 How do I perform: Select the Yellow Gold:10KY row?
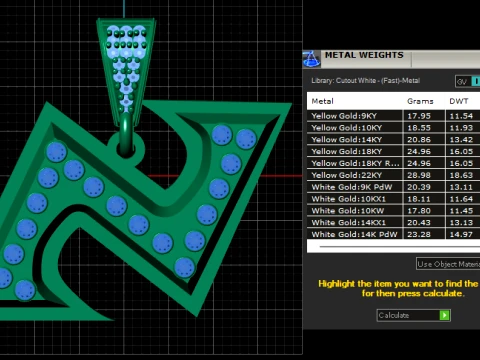[x=393, y=128]
